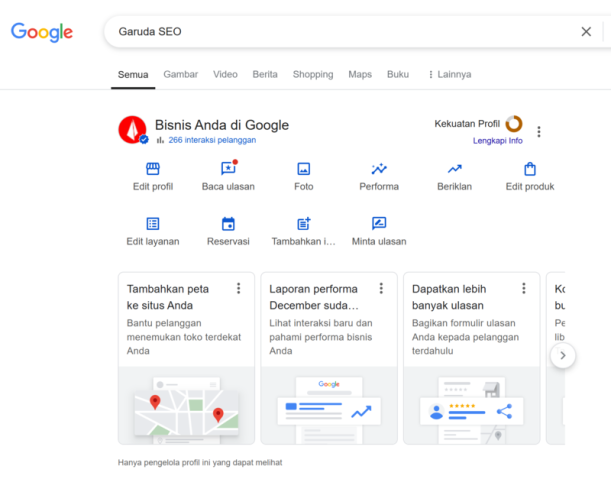Click the Lengkapi Info link
611x479 pixels.
click(x=498, y=141)
